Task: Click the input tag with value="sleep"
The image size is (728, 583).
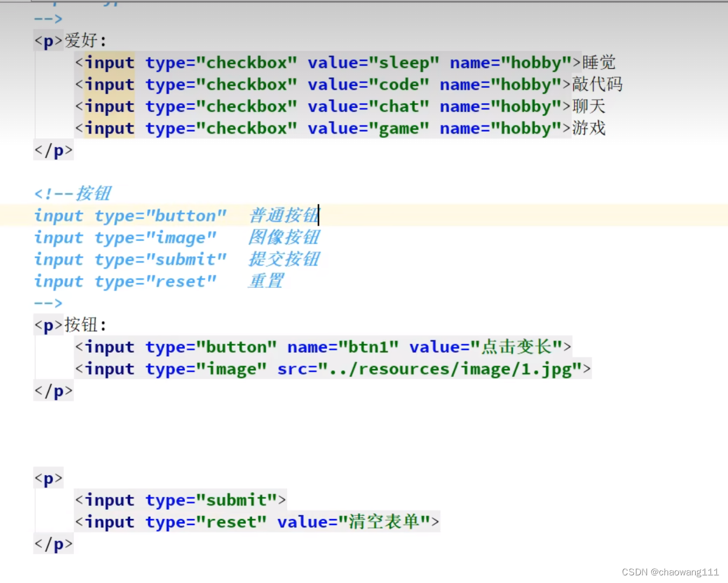Action: 108,63
